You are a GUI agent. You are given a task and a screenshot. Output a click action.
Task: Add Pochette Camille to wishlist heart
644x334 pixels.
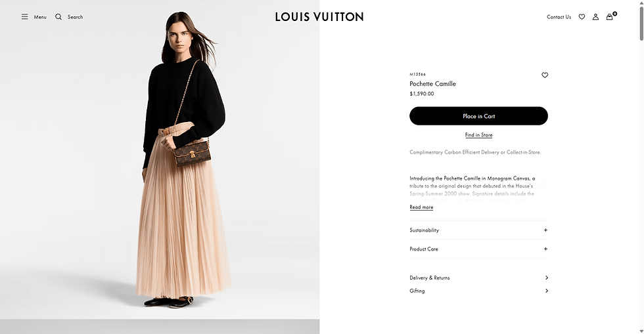(545, 75)
